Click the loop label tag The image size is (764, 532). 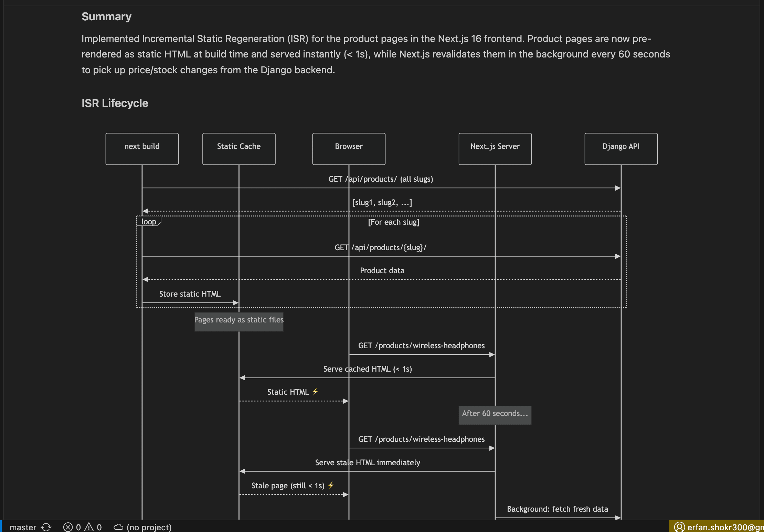click(149, 222)
